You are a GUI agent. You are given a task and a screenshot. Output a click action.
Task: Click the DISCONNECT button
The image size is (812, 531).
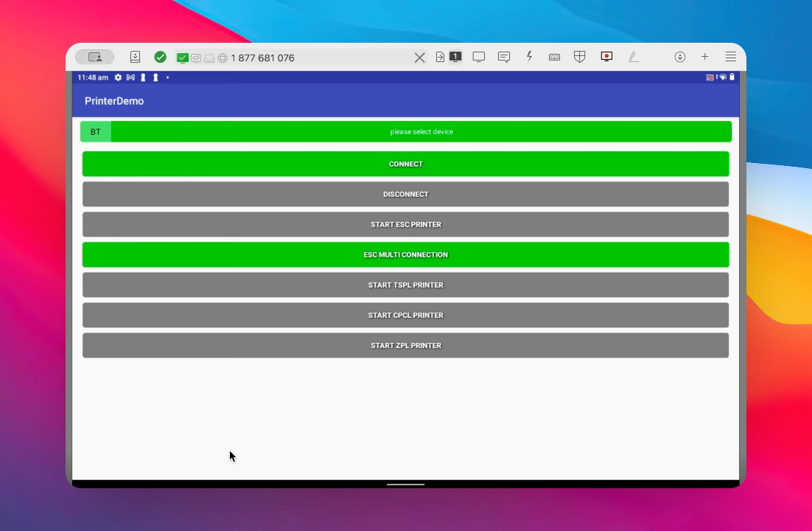tap(405, 194)
